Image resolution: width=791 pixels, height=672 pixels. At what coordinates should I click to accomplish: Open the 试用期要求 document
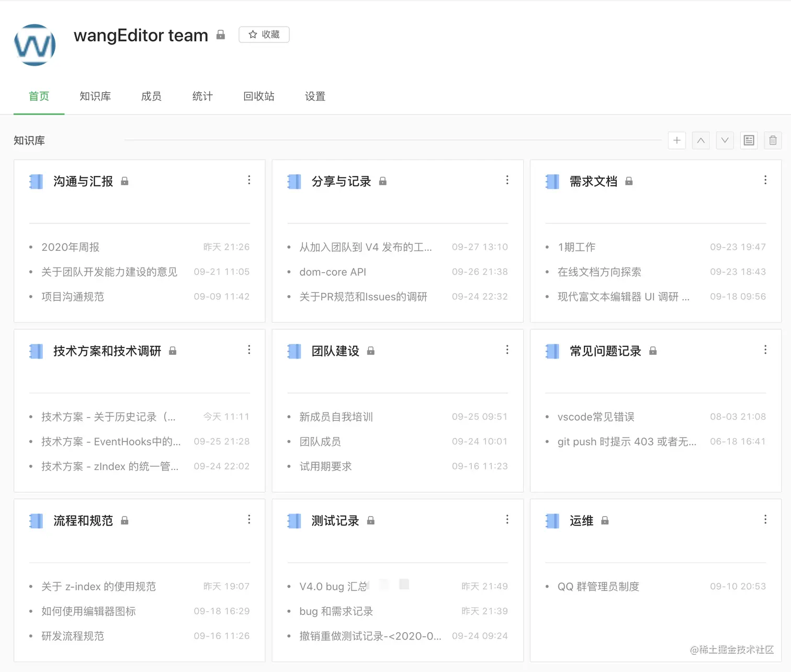325,466
